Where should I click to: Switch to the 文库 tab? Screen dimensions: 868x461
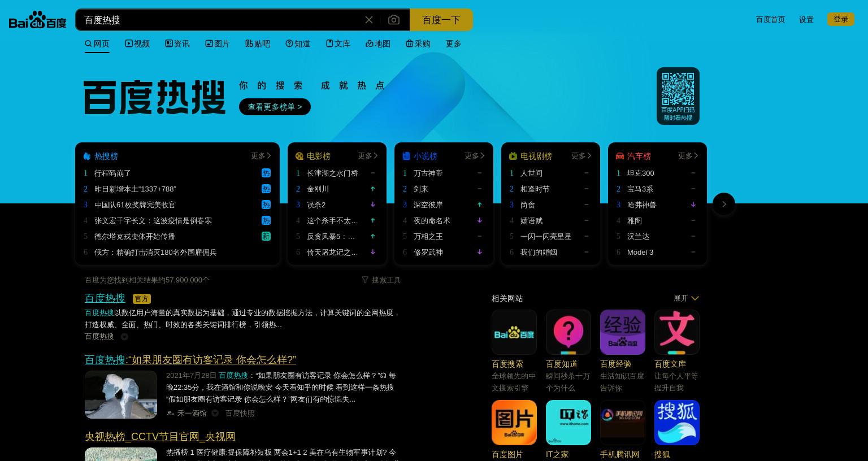coord(338,44)
